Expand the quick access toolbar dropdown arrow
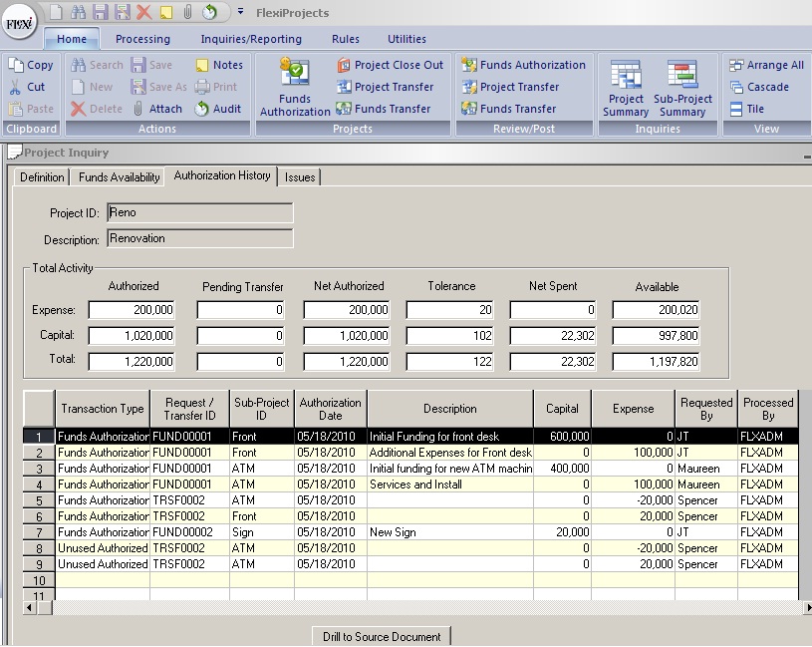The height and width of the screenshot is (647, 812). (x=240, y=13)
